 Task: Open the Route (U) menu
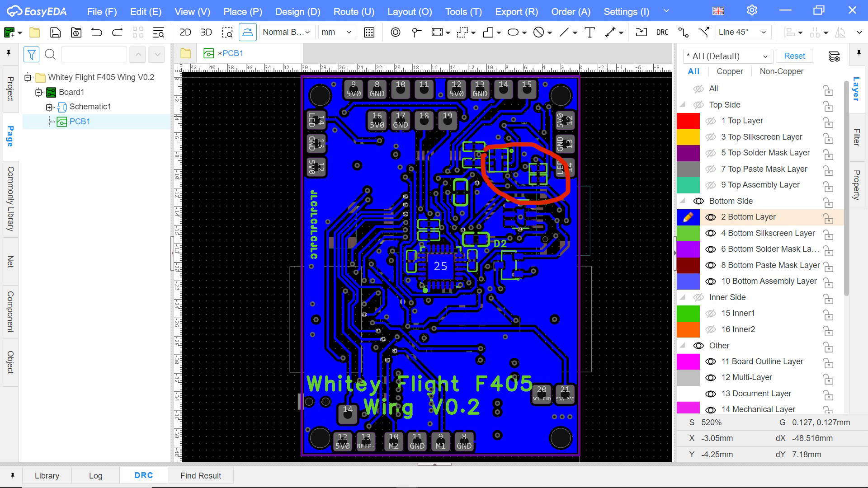tap(354, 12)
